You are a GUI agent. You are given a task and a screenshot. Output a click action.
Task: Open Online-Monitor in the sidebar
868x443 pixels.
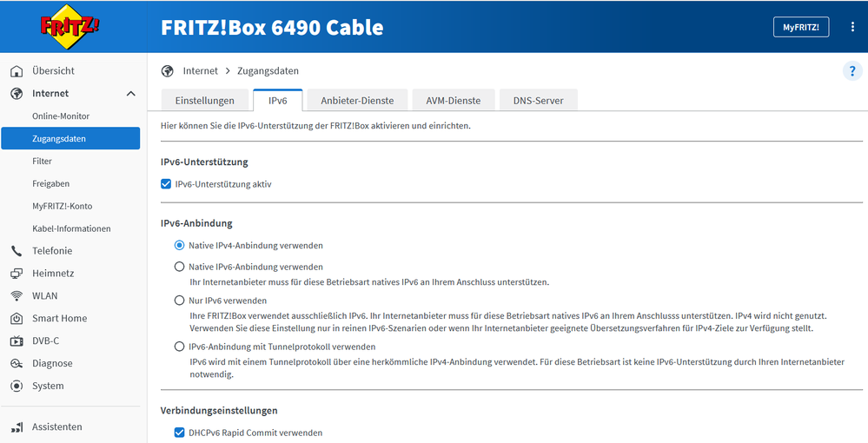coord(61,116)
